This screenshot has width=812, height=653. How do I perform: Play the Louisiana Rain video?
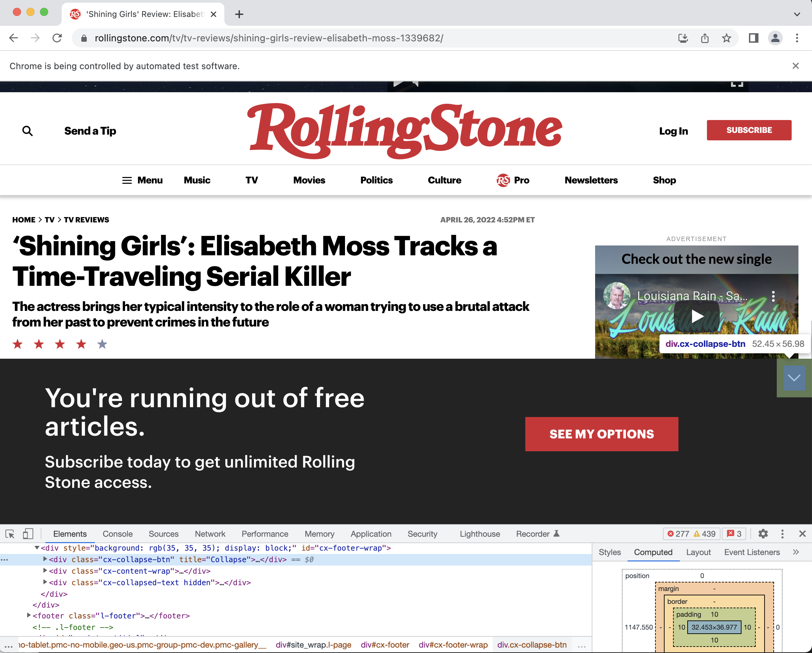(696, 316)
